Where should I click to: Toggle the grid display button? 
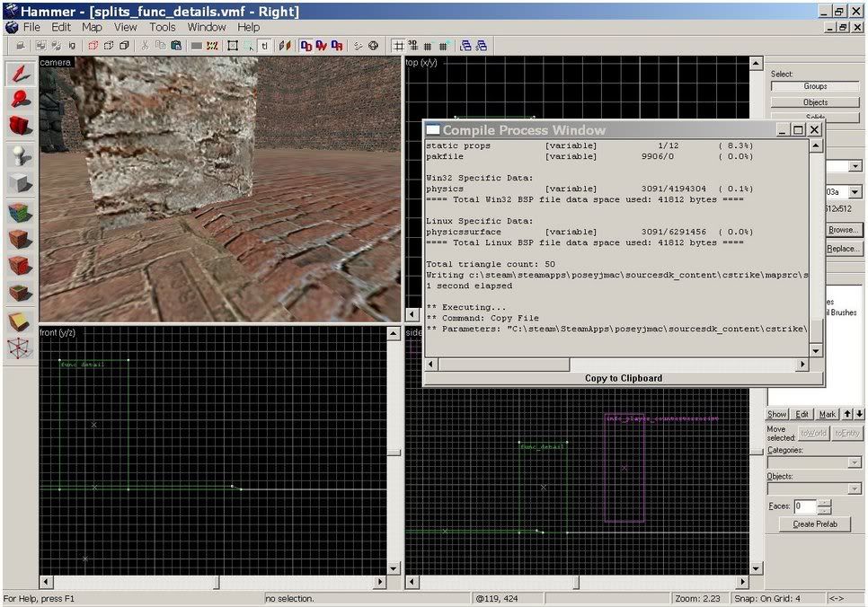(x=400, y=46)
